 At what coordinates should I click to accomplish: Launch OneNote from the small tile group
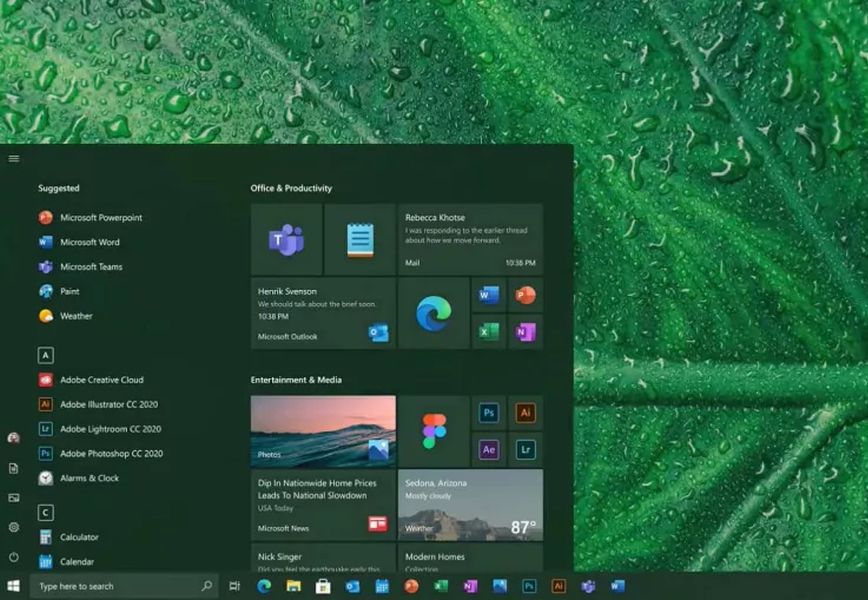[x=525, y=332]
